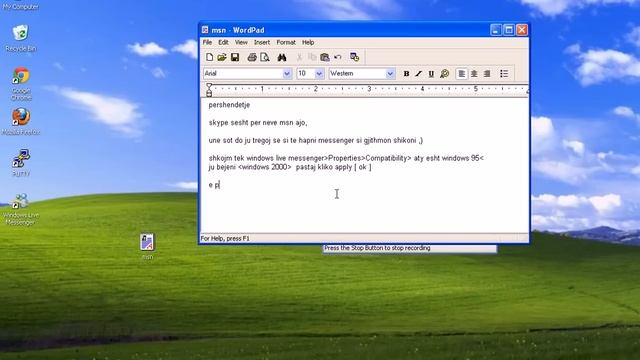Viewport: 640px width, 360px height.
Task: Maximize the WordPad window
Action: [x=509, y=30]
